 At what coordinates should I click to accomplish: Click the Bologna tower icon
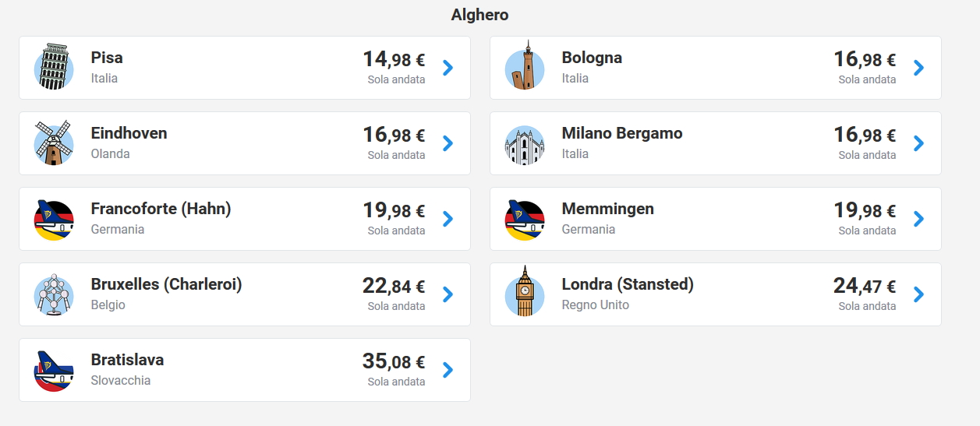click(x=525, y=67)
